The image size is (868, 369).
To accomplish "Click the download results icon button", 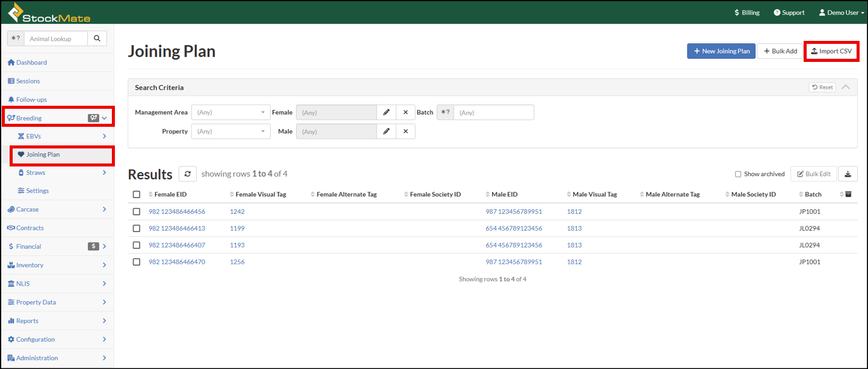I will click(x=848, y=174).
